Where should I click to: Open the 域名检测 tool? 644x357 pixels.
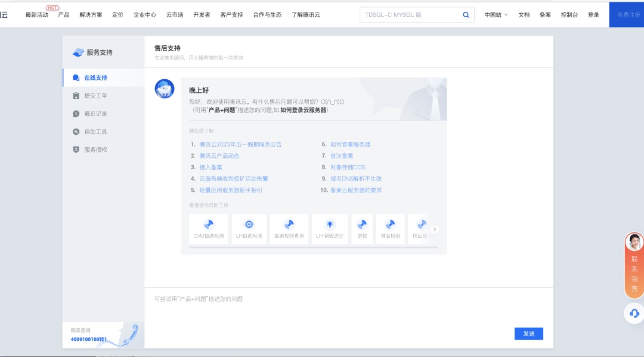tap(390, 229)
